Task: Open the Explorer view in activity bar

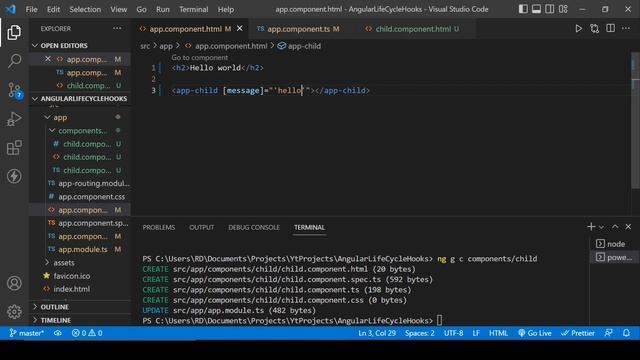Action: point(14,32)
